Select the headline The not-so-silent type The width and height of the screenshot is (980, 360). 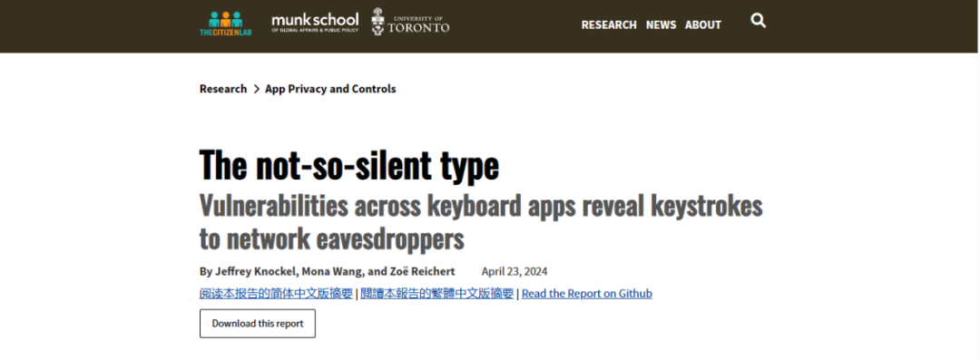[x=349, y=165]
